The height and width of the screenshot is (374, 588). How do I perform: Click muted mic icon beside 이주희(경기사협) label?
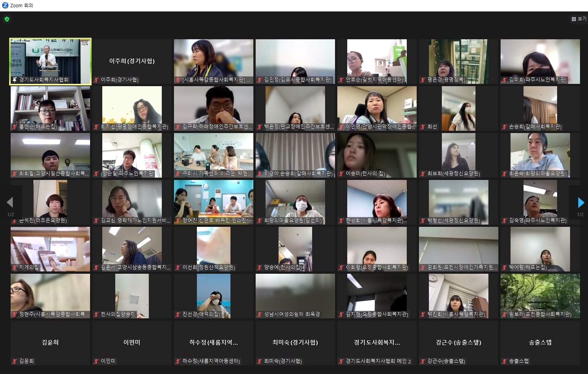point(96,80)
